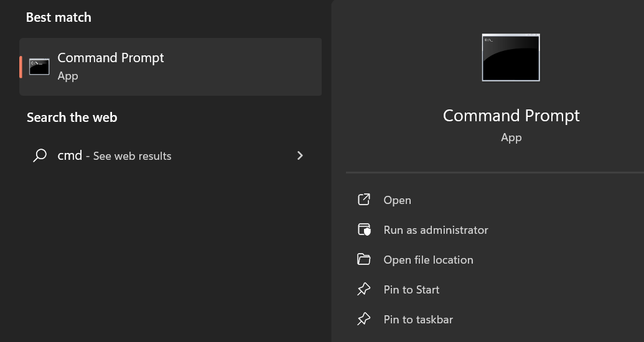
Task: Click the Command Prompt heading in details pane
Action: (511, 116)
